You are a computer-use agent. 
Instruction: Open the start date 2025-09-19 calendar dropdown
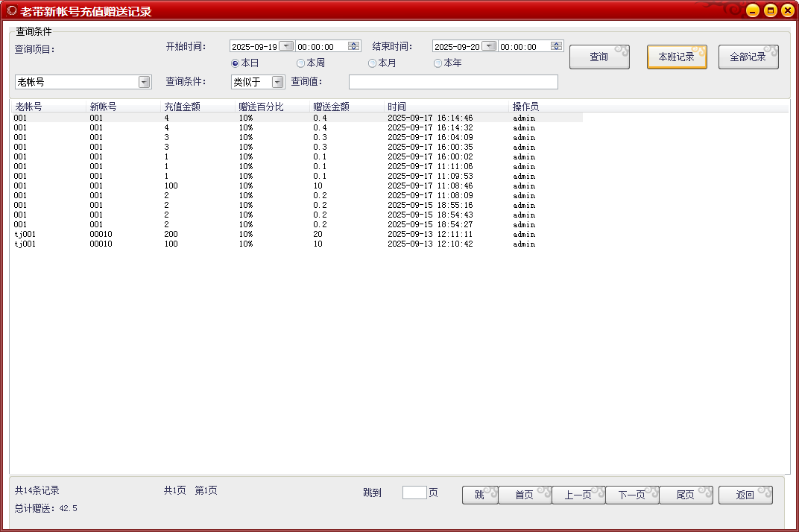point(285,45)
